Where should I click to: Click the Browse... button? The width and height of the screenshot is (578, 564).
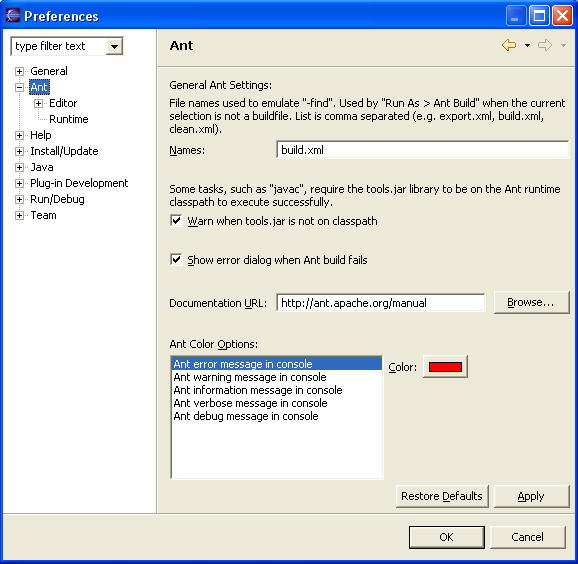531,302
